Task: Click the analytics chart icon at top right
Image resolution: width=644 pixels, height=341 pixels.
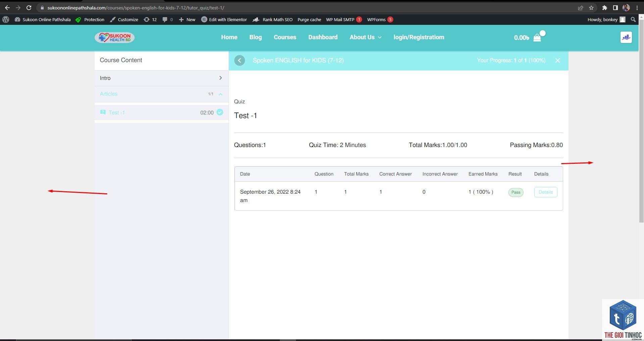Action: (x=626, y=37)
